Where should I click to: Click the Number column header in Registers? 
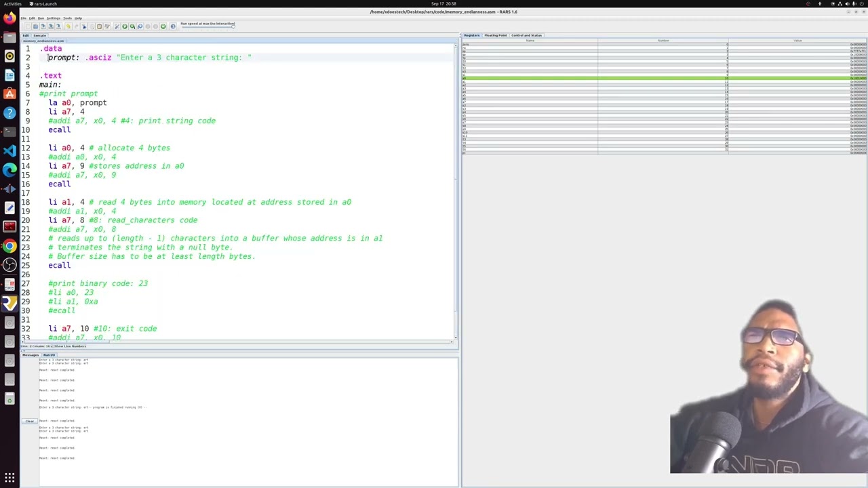[x=663, y=41]
